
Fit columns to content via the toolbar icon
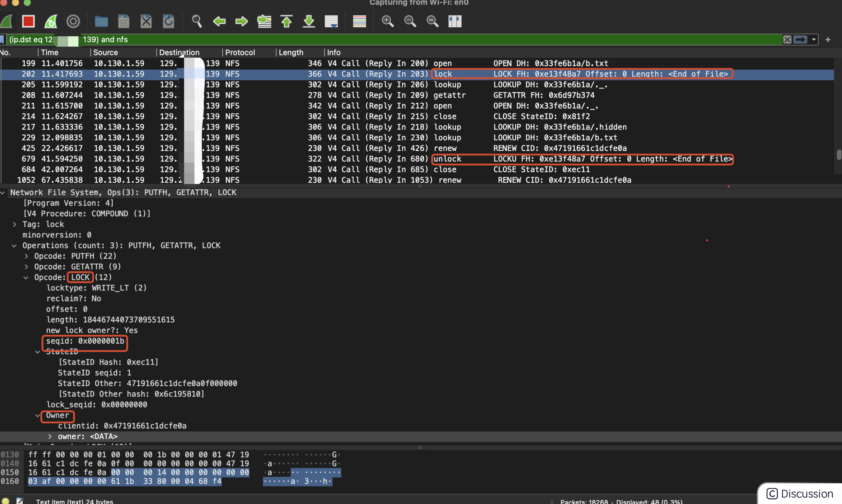(x=455, y=21)
